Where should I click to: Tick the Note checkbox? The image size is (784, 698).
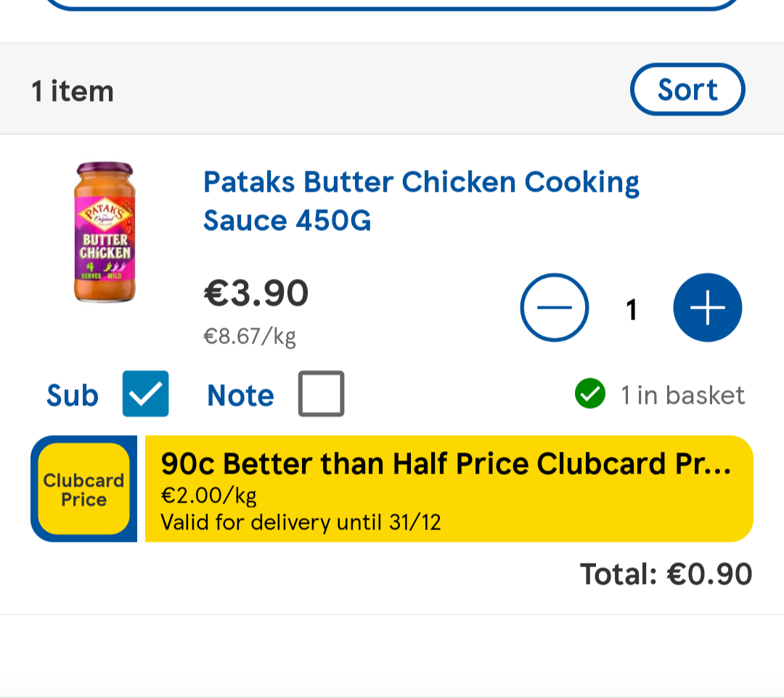point(321,394)
